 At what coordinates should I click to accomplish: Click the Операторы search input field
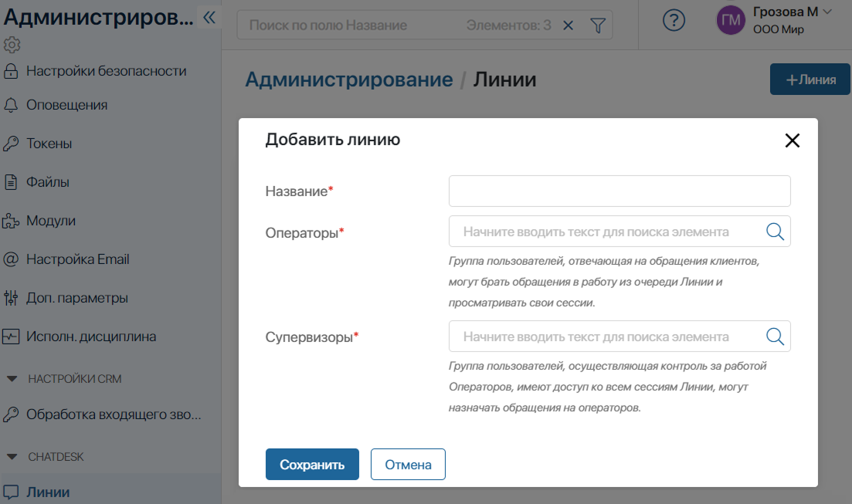click(x=606, y=232)
